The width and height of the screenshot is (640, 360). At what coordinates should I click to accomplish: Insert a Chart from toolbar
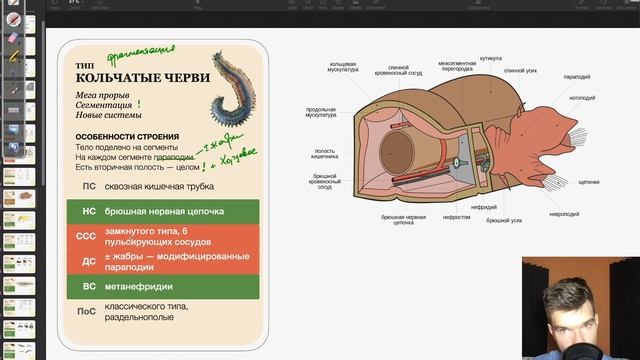pyautogui.click(x=308, y=4)
